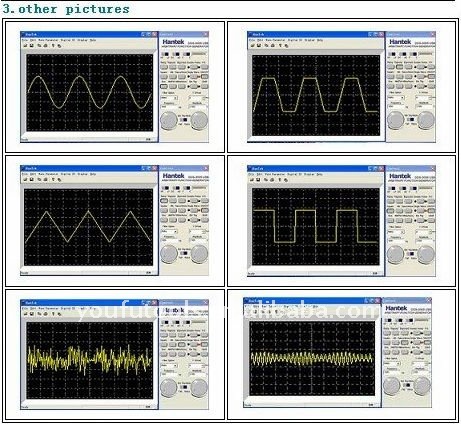Click the first waveform button in the triangle wave control panel
461x424 pixels.
pos(164,201)
